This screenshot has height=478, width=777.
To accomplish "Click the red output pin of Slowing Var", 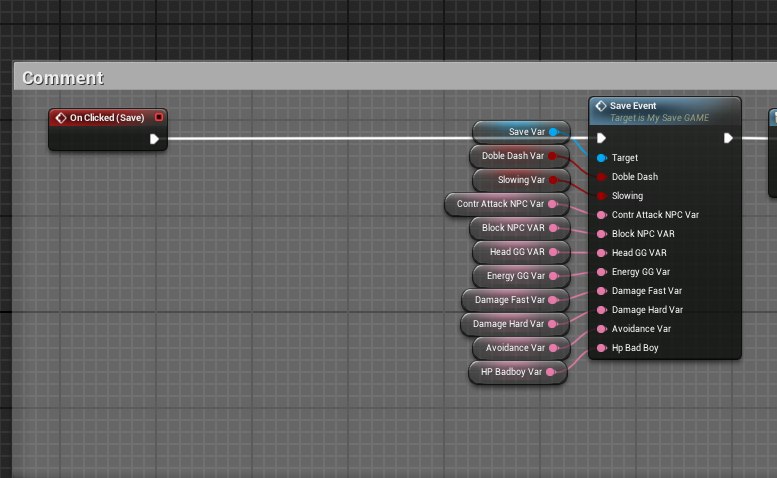I will pyautogui.click(x=553, y=180).
